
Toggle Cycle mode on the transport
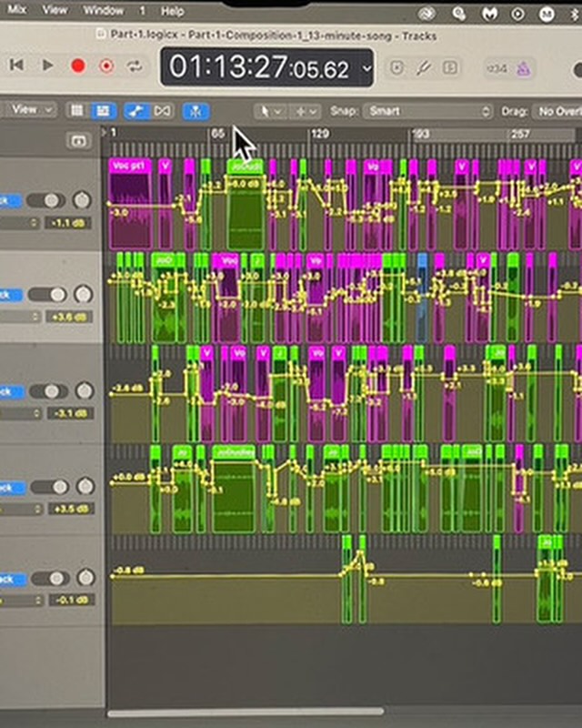(135, 66)
